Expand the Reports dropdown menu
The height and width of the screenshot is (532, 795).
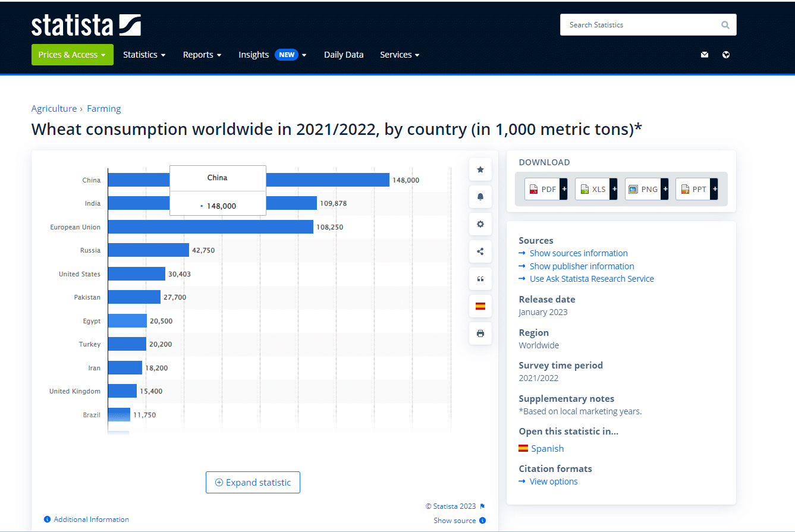202,55
